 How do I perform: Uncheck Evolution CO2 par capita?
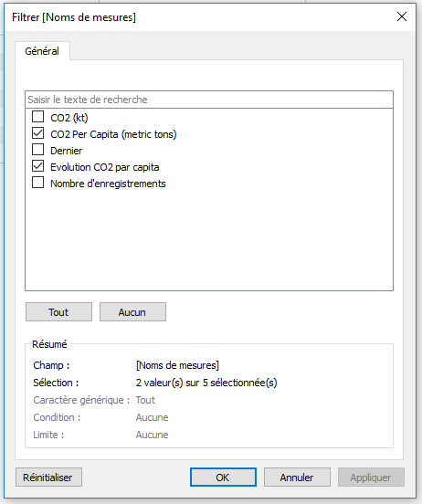point(38,166)
